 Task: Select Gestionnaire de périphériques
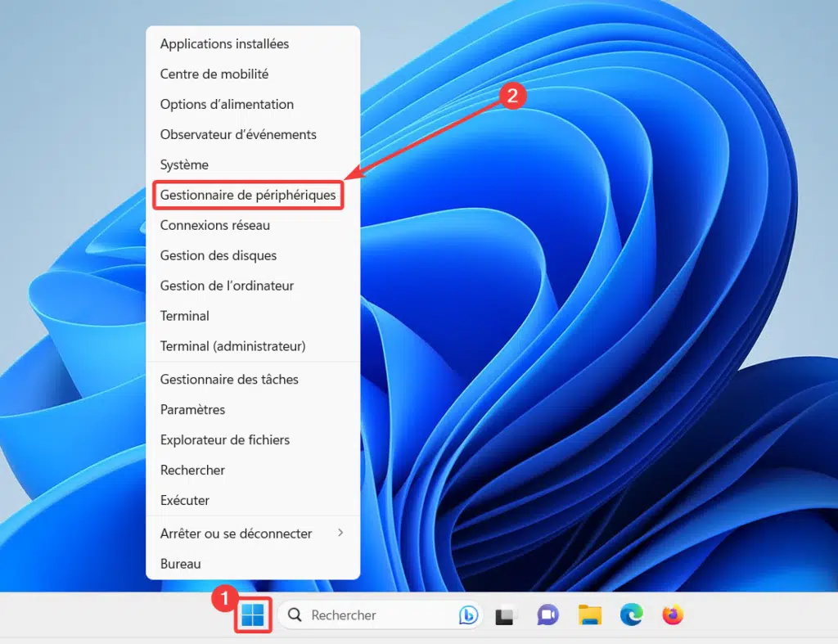tap(253, 195)
